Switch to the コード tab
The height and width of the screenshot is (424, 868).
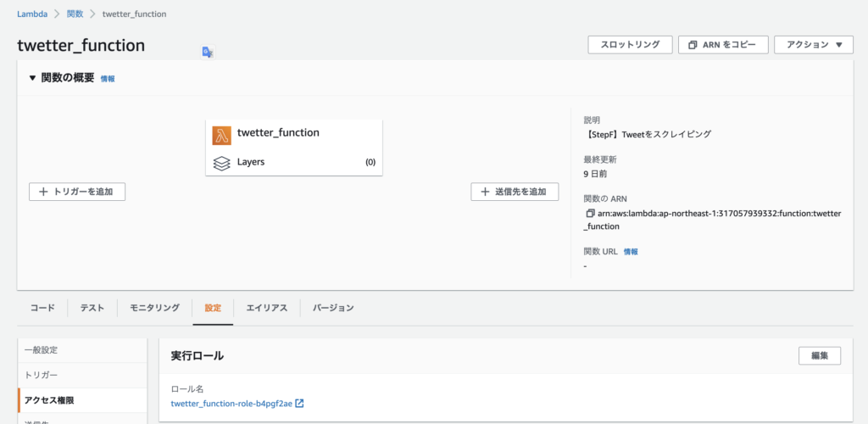pyautogui.click(x=42, y=308)
